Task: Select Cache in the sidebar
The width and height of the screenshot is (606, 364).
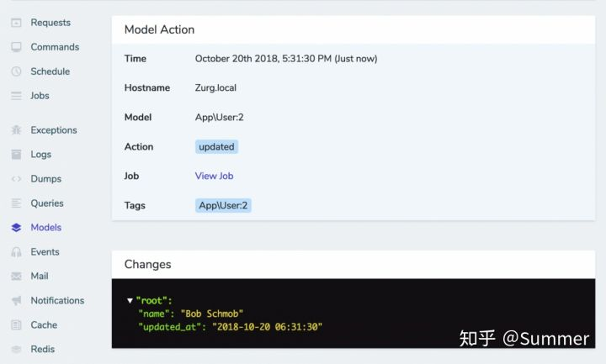Action: pos(44,324)
